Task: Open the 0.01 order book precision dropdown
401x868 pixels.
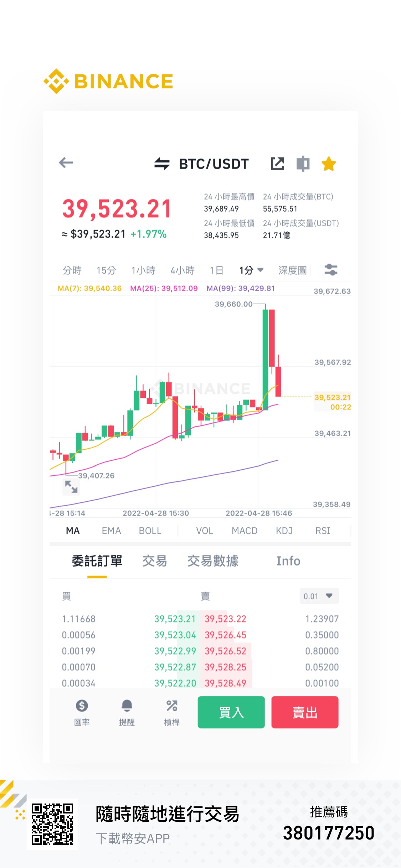Action: coord(319,596)
